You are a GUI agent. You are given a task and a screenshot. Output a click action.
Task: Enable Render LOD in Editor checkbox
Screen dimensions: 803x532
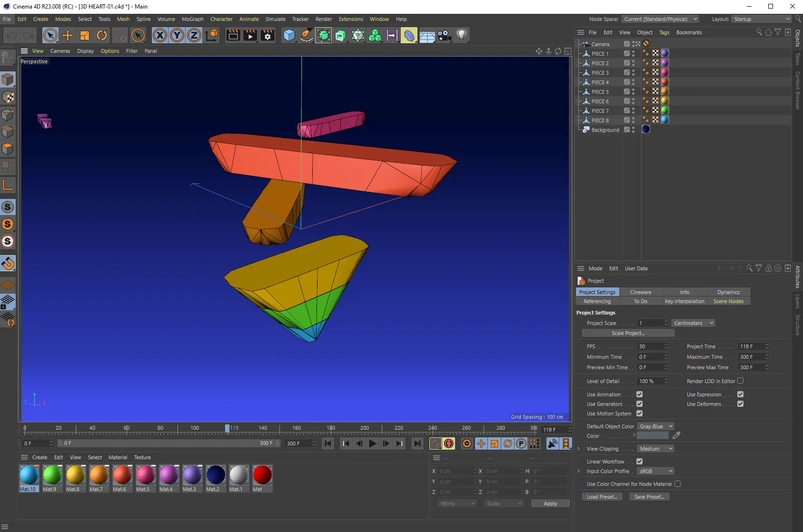coord(740,381)
